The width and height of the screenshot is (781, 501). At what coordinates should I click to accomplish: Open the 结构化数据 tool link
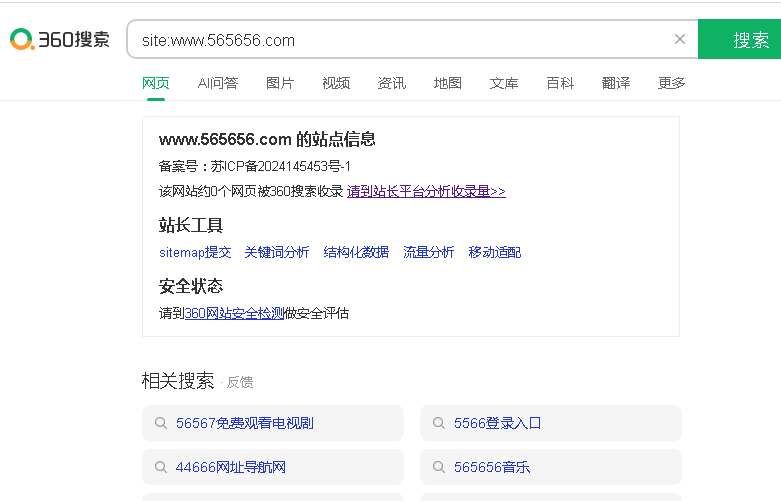click(x=356, y=252)
